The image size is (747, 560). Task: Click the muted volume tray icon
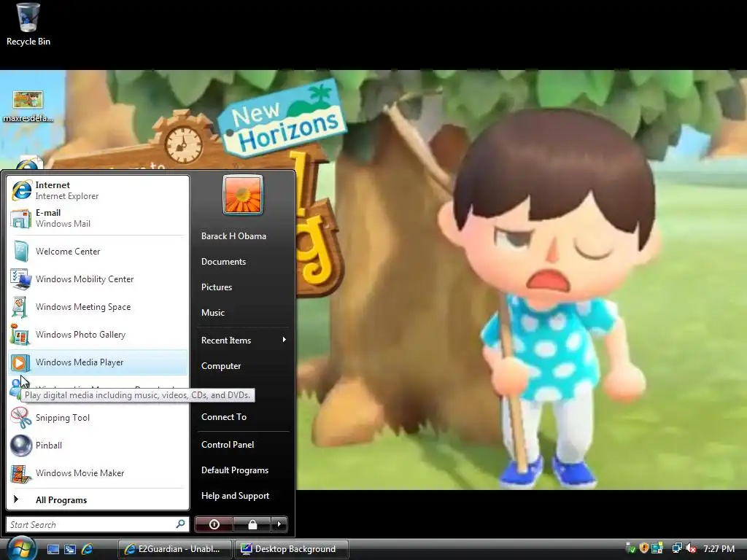(x=691, y=548)
